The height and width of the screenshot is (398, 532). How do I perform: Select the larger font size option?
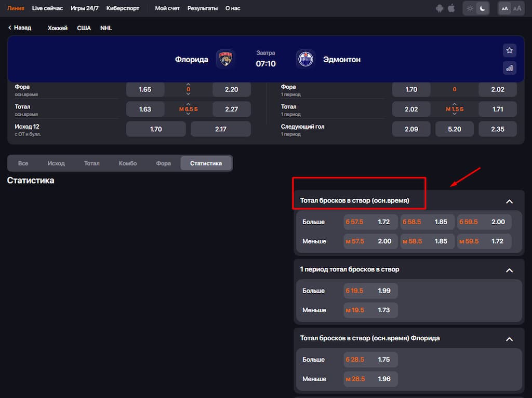(x=517, y=8)
